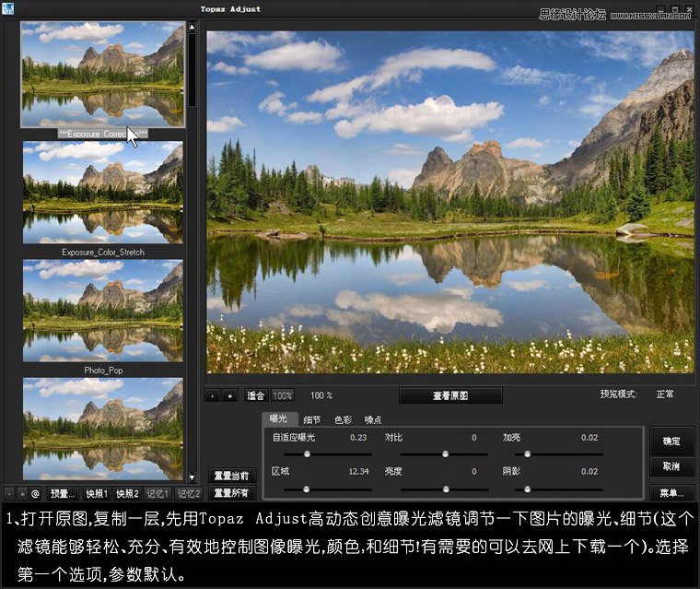Click the 对比 value 0
The width and height of the screenshot is (700, 589).
(x=474, y=438)
